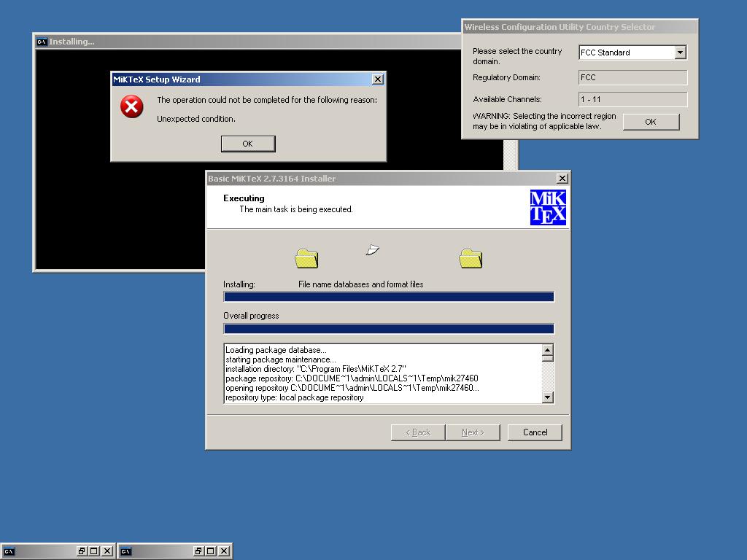The image size is (747, 560).
Task: Click the 'Overall progress' label
Action: pos(251,316)
